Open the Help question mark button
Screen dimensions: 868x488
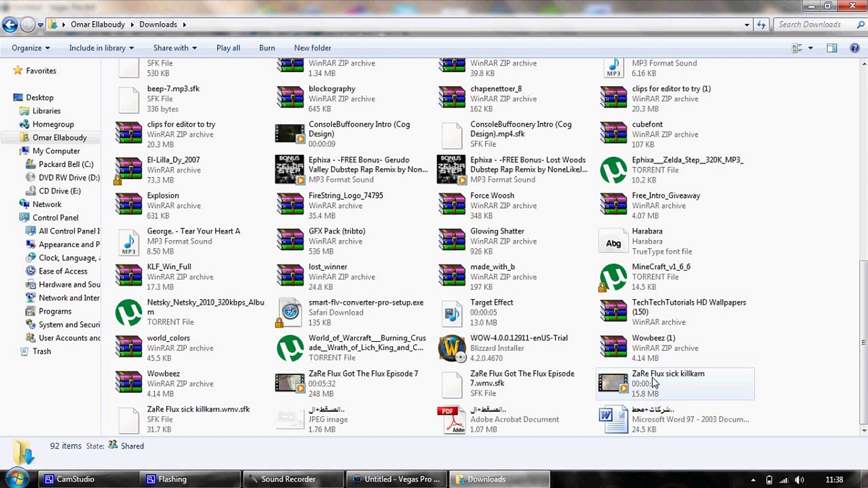pyautogui.click(x=854, y=48)
